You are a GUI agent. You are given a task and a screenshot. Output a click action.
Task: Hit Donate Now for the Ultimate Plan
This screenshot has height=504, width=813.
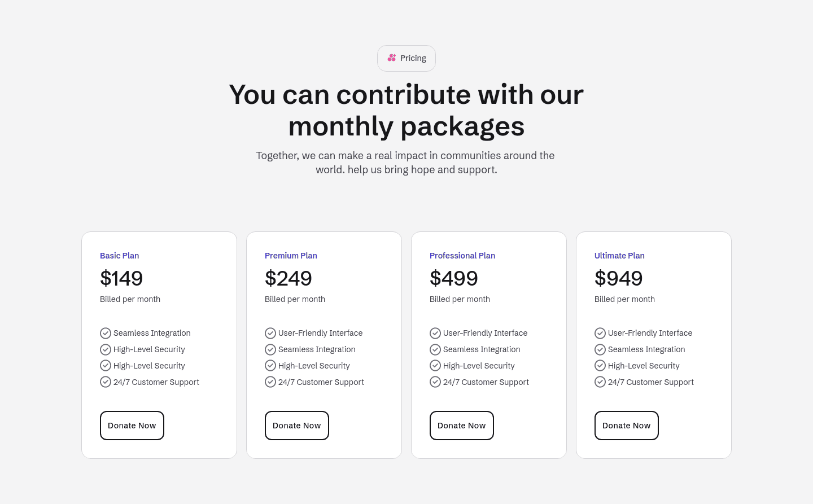(626, 426)
